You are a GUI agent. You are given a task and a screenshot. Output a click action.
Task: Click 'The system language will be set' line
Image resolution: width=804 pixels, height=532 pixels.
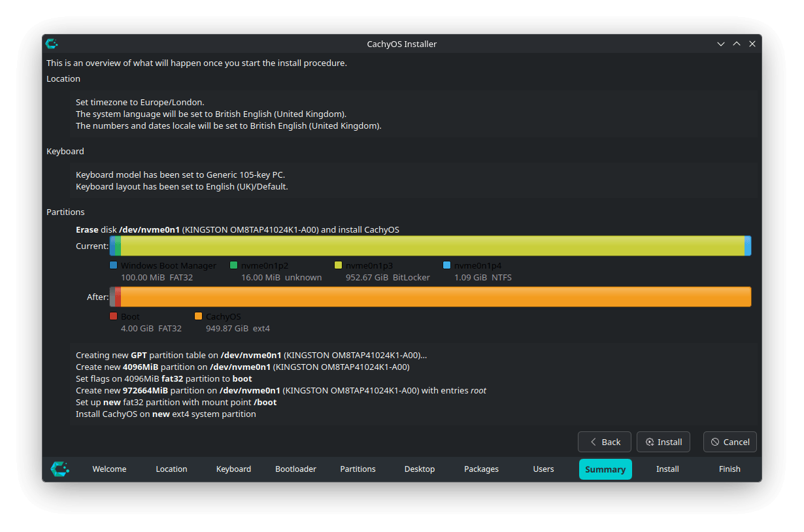point(211,114)
